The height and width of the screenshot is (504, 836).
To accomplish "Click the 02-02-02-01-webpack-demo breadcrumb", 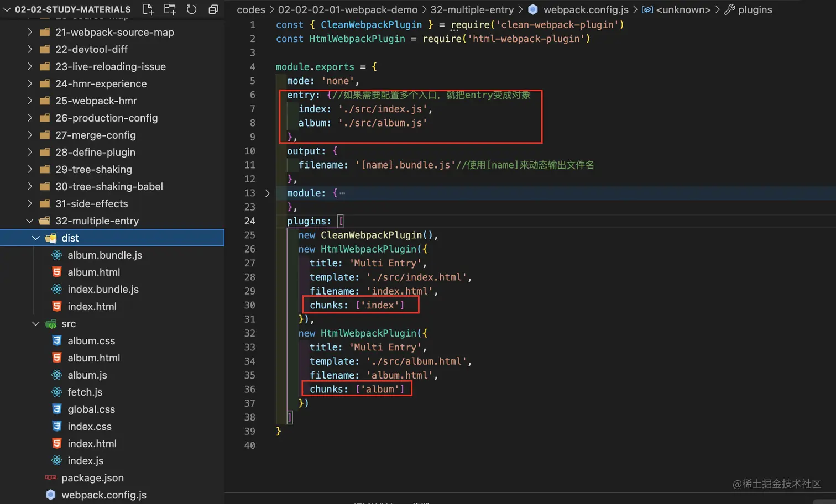I will tap(348, 9).
